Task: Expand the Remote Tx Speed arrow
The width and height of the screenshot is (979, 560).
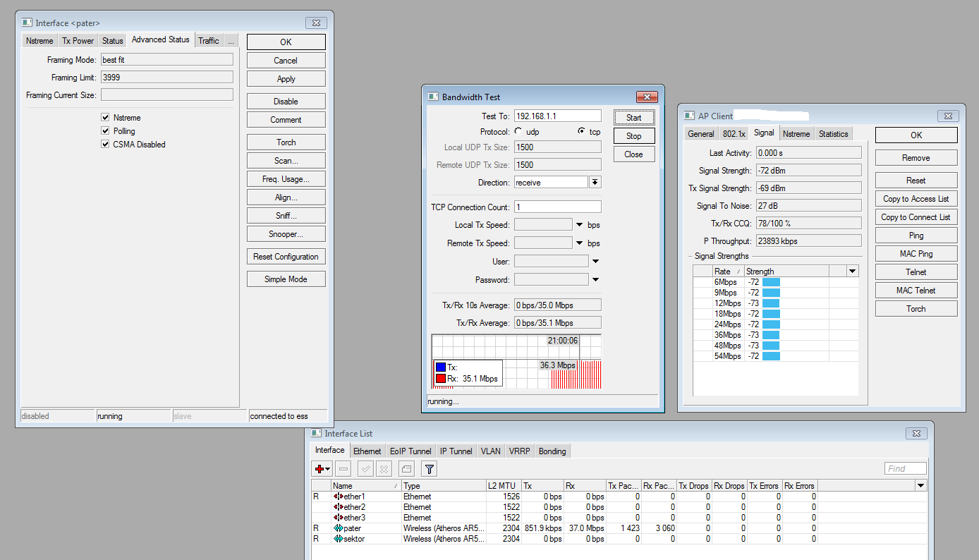Action: coord(579,243)
